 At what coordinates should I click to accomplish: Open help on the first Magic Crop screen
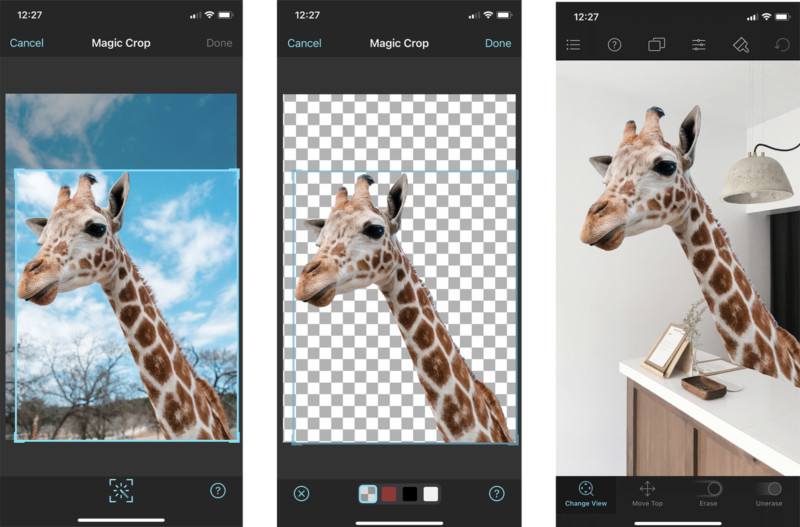click(x=218, y=491)
